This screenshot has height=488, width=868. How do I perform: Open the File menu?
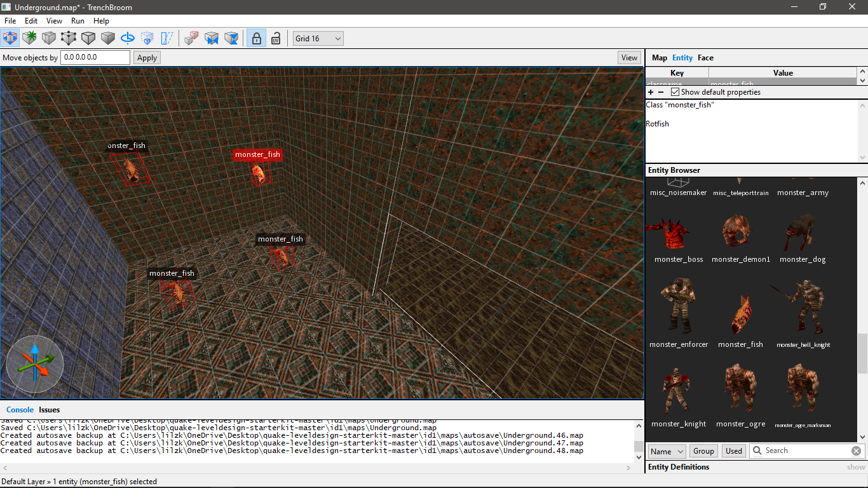pos(10,21)
